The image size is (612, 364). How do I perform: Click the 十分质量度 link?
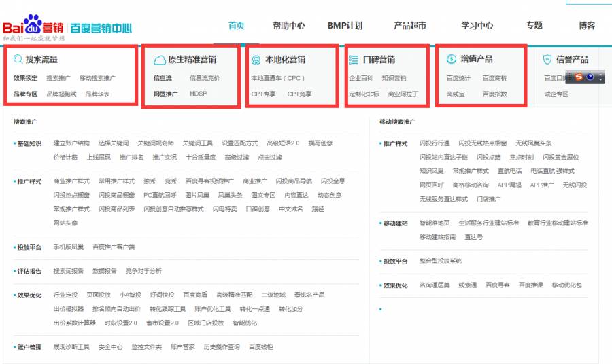click(x=201, y=157)
